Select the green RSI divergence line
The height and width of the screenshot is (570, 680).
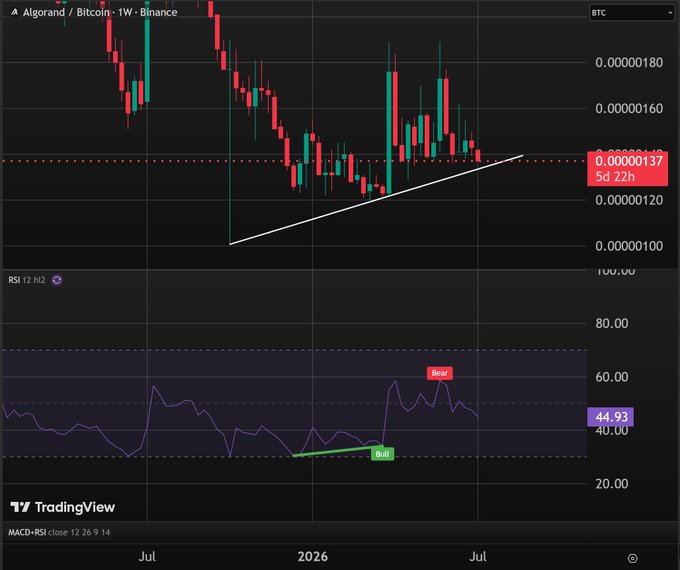pos(337,451)
